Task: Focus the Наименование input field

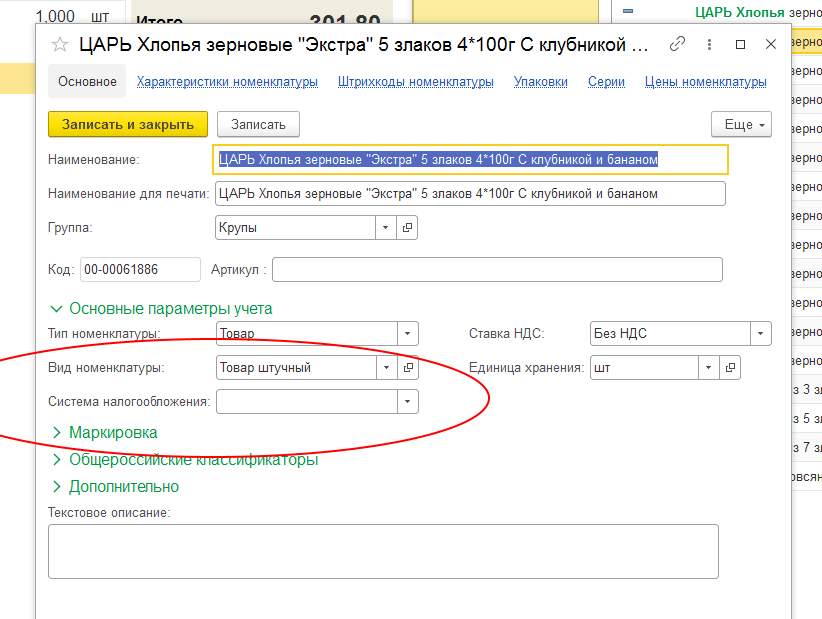Action: click(470, 159)
